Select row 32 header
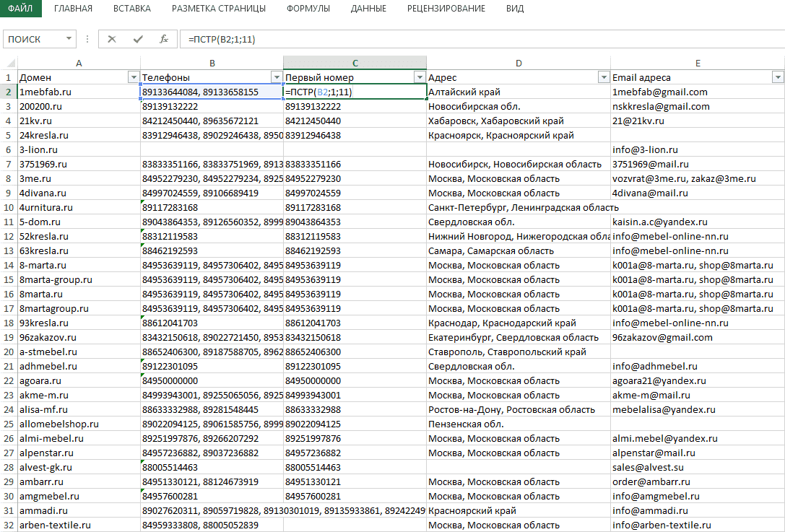 coord(9,525)
